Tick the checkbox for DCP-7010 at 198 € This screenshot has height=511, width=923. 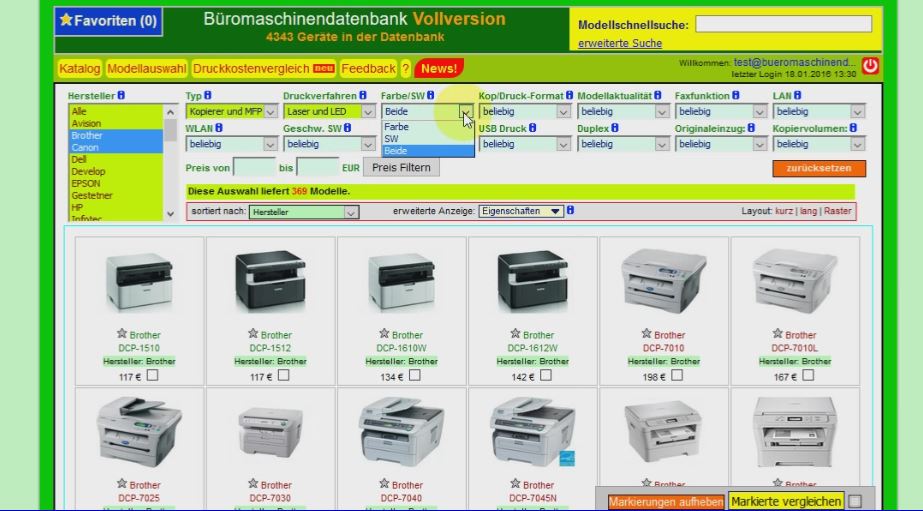click(x=677, y=375)
